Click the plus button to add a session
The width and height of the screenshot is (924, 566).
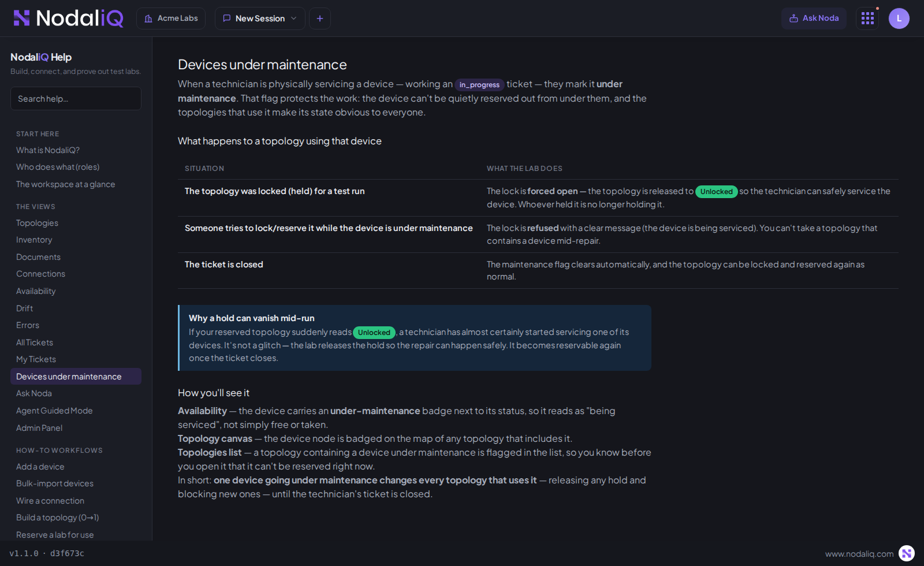320,18
